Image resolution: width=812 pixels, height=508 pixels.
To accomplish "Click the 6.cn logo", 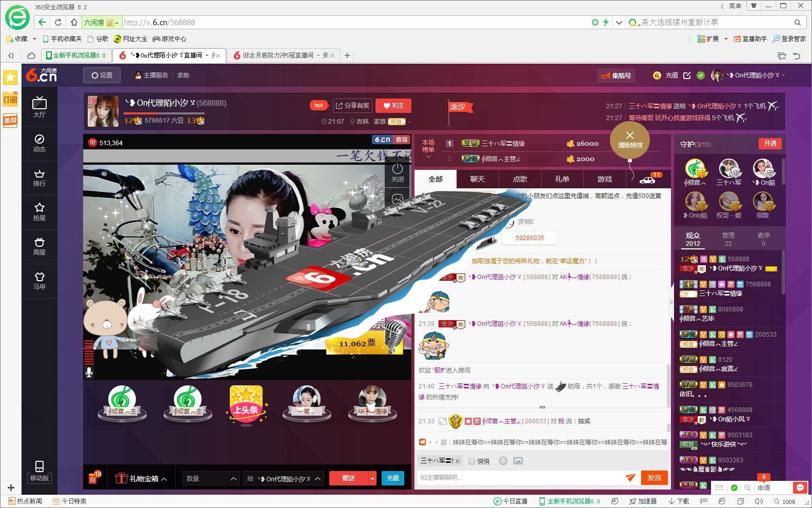I will point(42,75).
